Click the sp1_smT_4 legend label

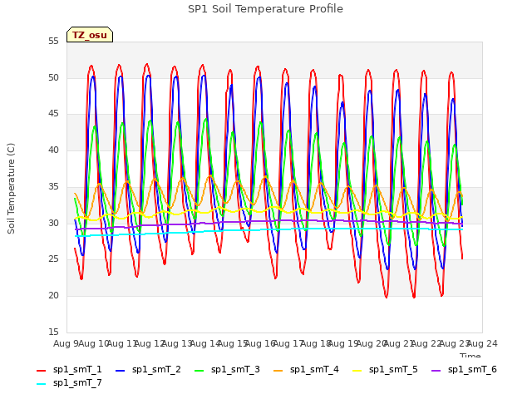314,369
